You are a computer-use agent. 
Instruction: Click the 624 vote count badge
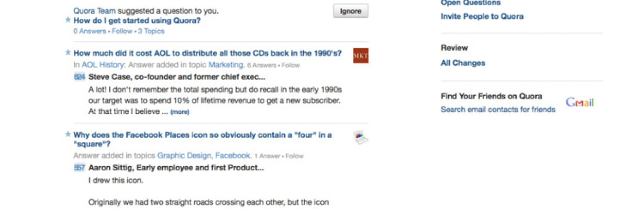[x=79, y=77]
